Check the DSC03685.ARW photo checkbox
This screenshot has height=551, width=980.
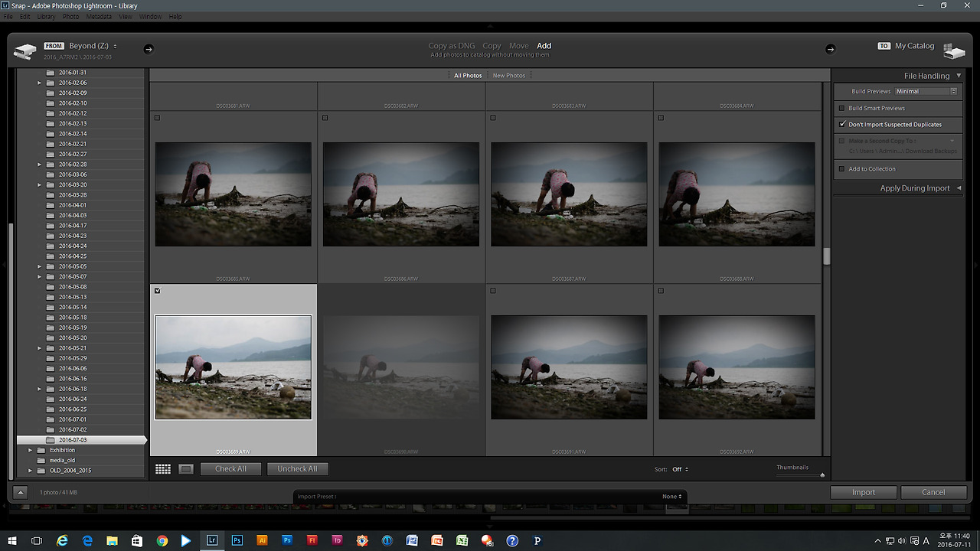(x=158, y=118)
